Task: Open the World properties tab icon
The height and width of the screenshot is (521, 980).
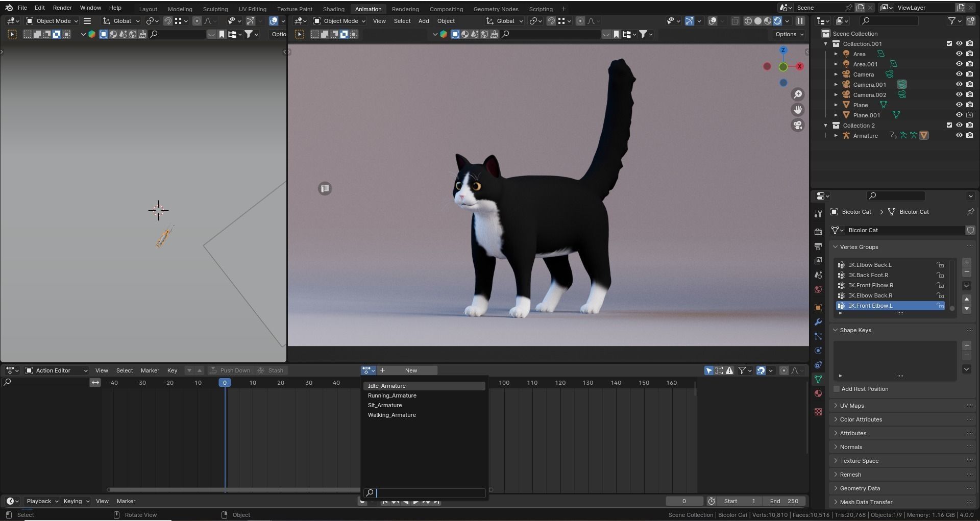Action: tap(818, 289)
